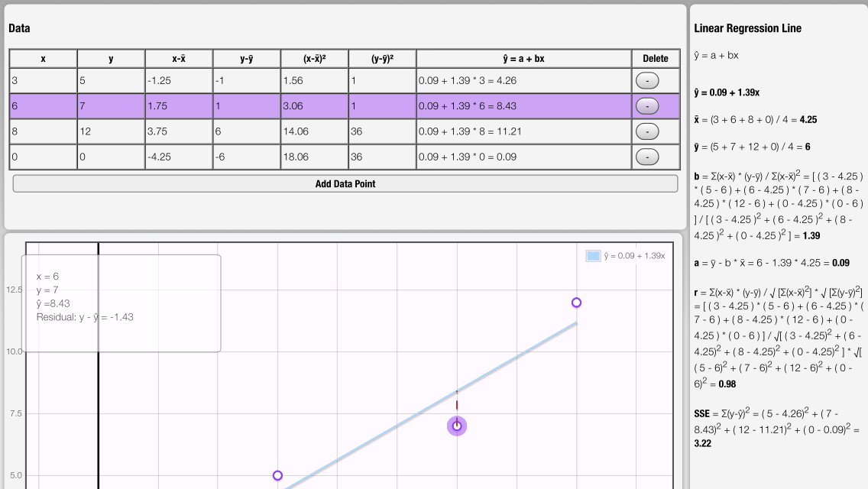Image resolution: width=868 pixels, height=489 pixels.
Task: Click the '(y-ȳ)²' column header
Action: [x=382, y=59]
